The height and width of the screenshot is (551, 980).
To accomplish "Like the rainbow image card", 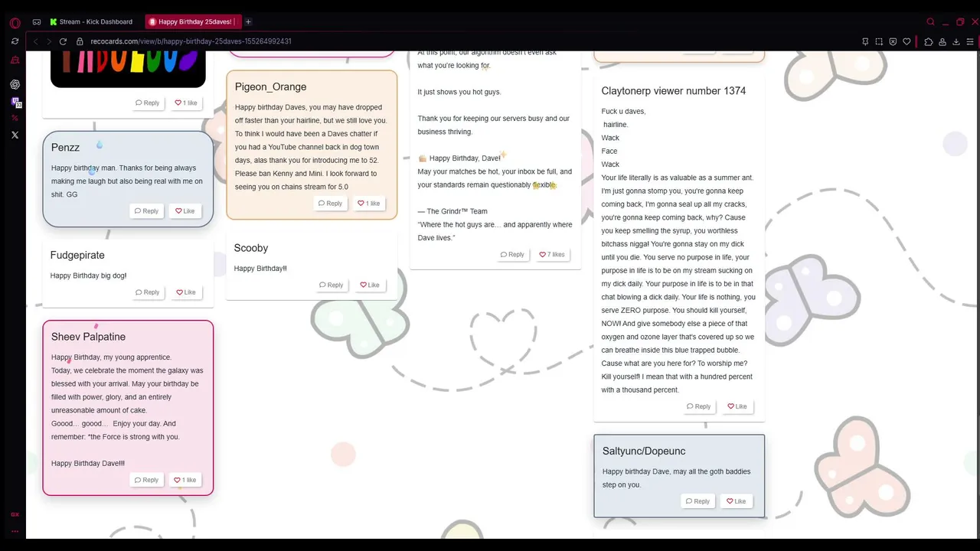I will coord(186,103).
